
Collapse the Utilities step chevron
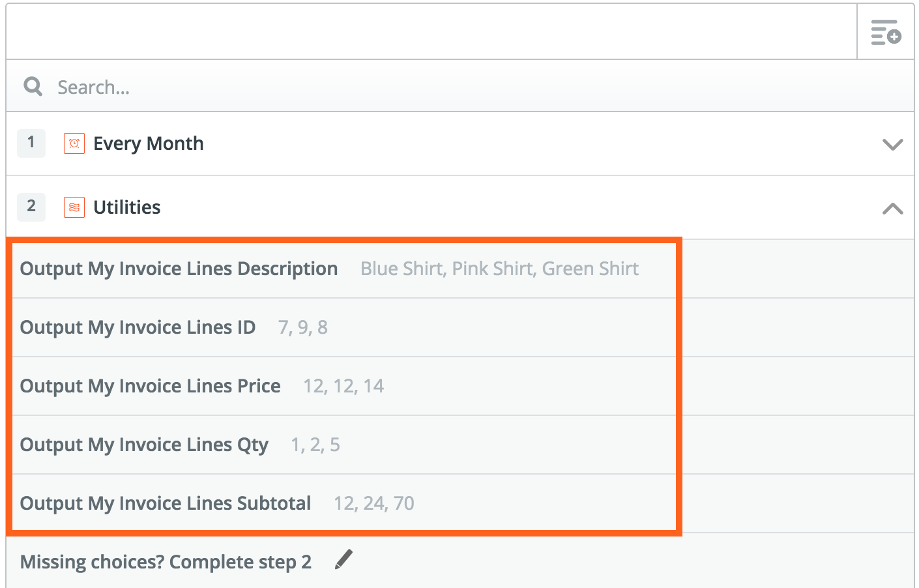point(892,209)
